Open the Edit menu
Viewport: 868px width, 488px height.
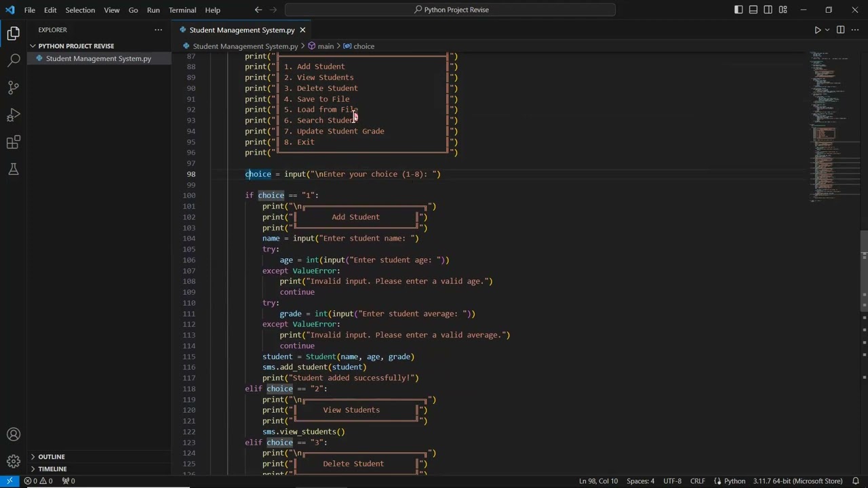click(x=50, y=10)
